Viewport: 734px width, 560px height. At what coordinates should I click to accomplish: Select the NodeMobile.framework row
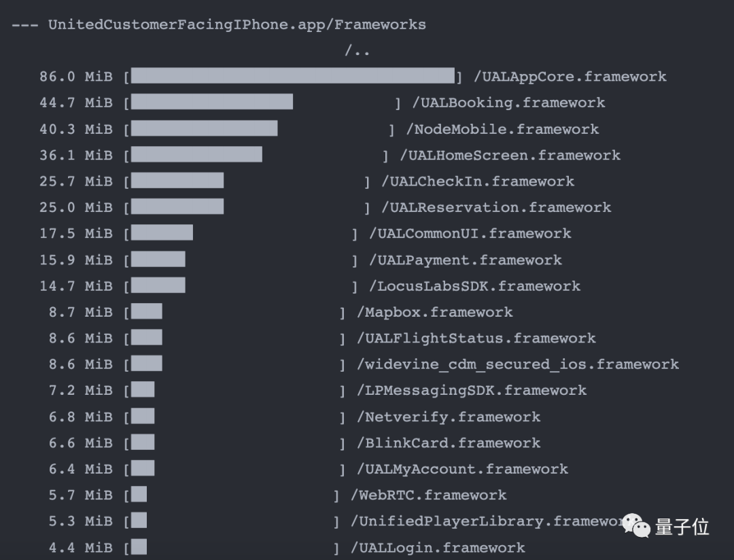(502, 129)
